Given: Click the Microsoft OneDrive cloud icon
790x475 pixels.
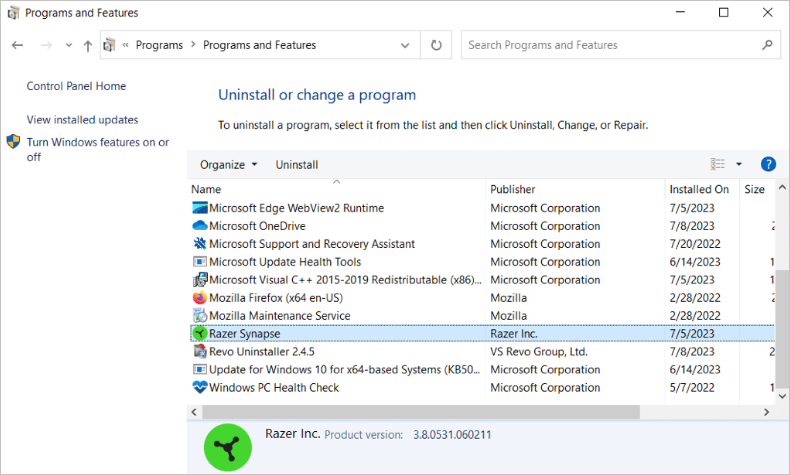Looking at the screenshot, I should 200,225.
